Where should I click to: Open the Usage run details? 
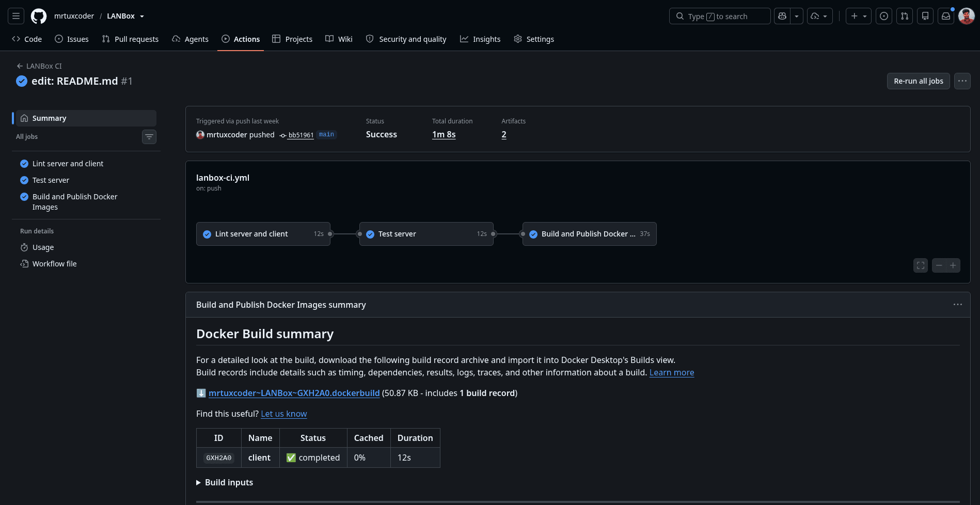tap(43, 247)
